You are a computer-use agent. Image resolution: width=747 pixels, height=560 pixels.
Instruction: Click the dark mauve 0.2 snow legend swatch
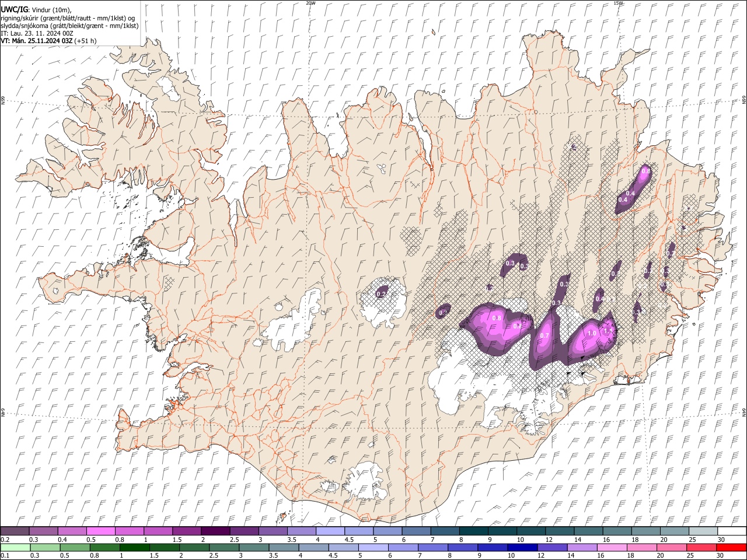15,531
